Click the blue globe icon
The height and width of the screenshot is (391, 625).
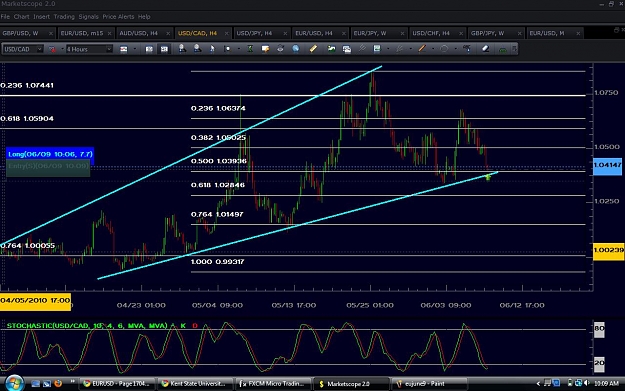(x=295, y=49)
